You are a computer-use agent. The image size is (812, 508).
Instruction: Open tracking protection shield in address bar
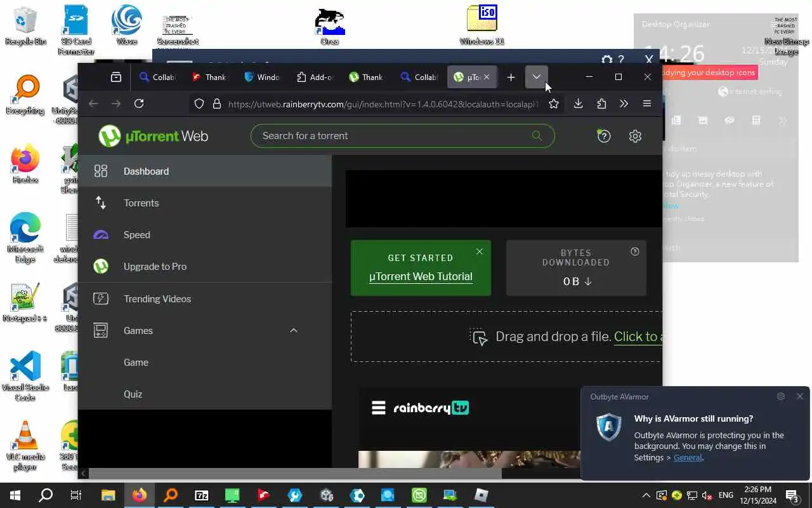coord(199,104)
